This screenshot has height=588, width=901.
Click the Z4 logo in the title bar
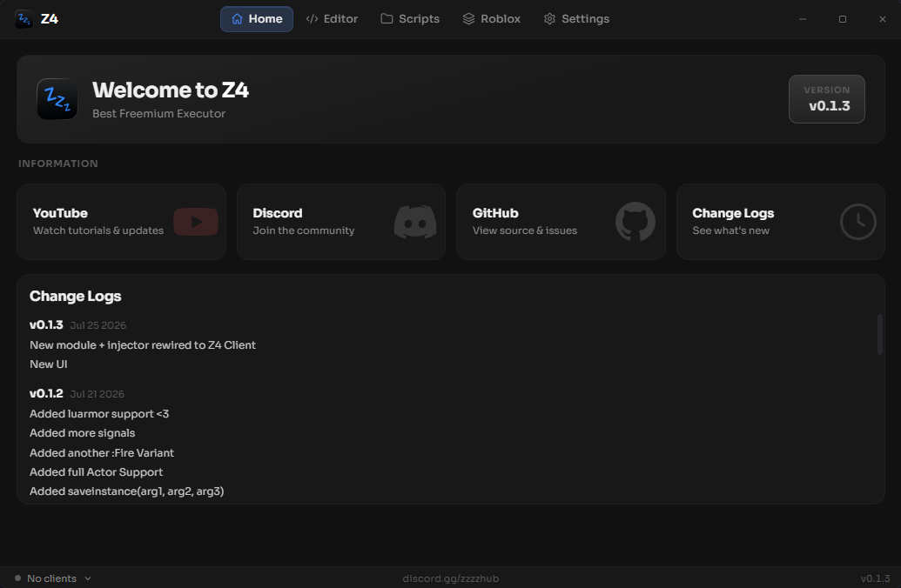coord(24,19)
